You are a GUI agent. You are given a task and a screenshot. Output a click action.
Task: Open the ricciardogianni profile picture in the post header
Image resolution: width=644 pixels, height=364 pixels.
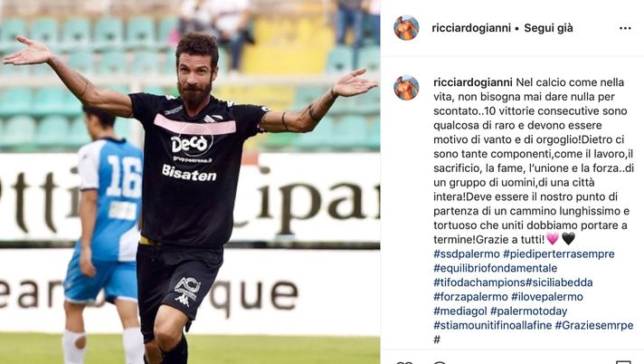(406, 28)
